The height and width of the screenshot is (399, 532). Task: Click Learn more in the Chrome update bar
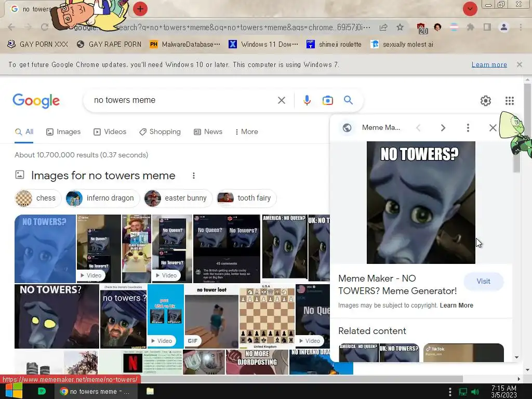click(489, 64)
